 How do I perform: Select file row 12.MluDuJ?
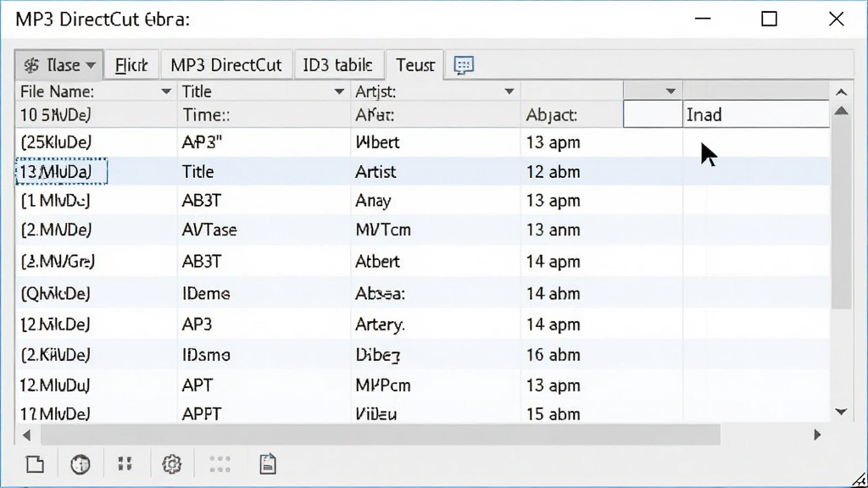[422, 385]
